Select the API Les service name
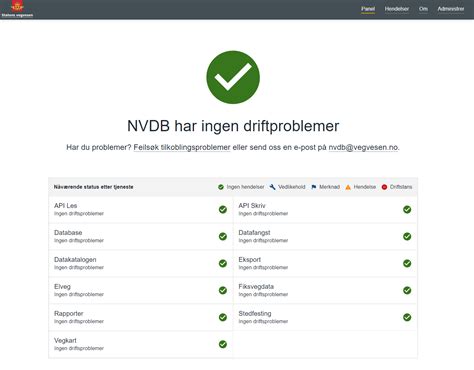 (x=66, y=206)
